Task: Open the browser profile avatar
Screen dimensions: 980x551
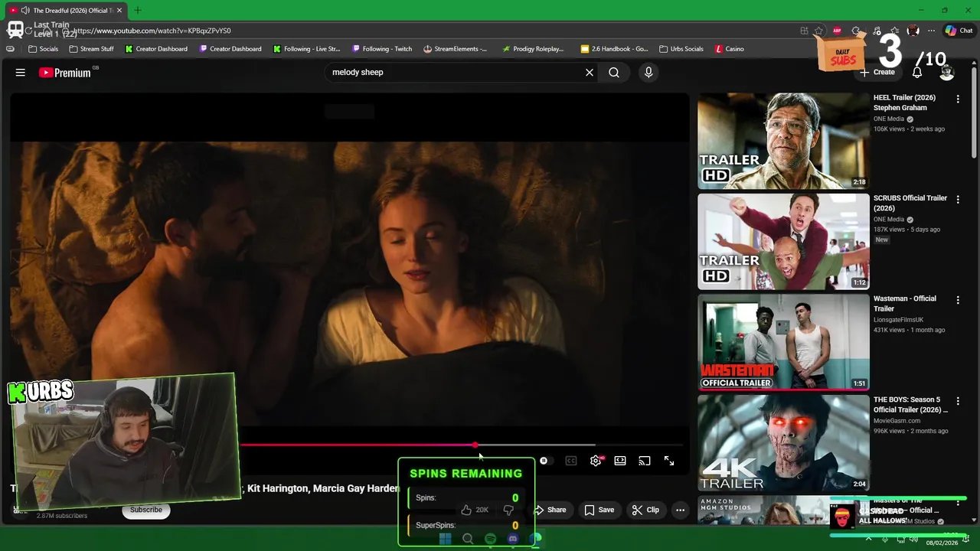Action: [x=913, y=31]
